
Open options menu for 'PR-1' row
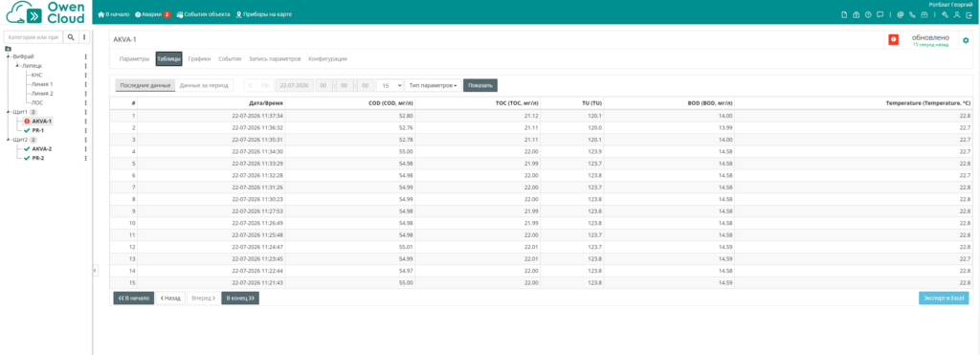pos(85,131)
